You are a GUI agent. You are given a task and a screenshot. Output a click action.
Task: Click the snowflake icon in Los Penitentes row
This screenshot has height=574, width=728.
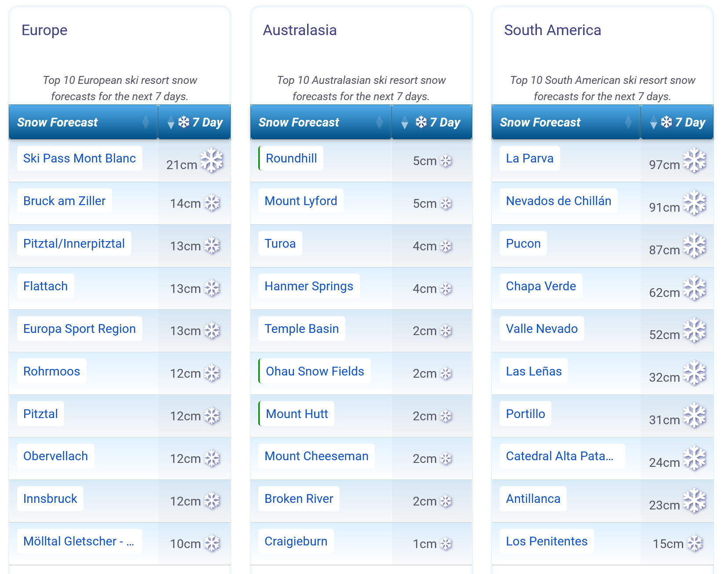coord(695,543)
